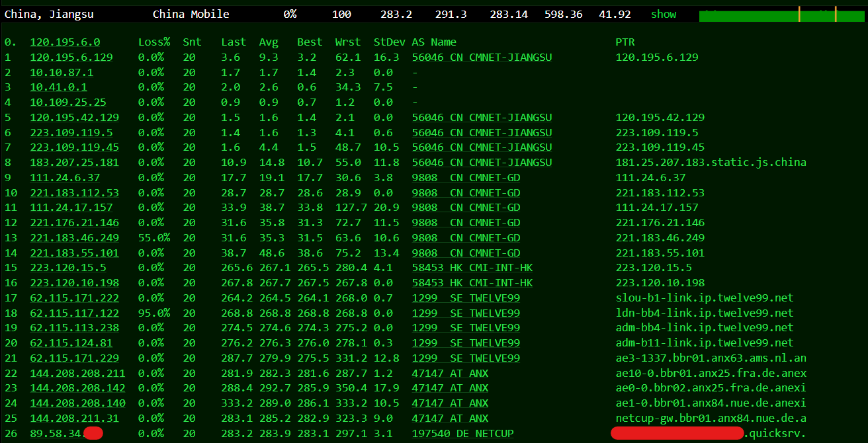Select the 'China Mobile' text in top row

(x=191, y=14)
